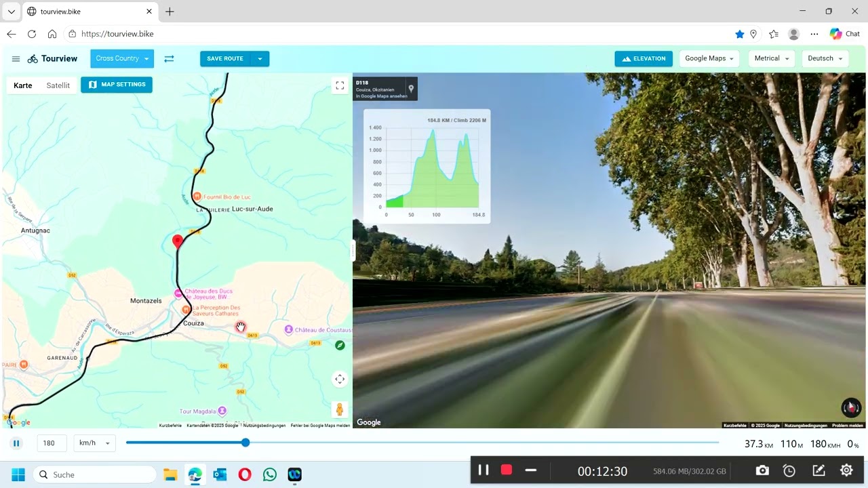The width and height of the screenshot is (868, 488).
Task: Open the Windows Start menu
Action: click(18, 474)
